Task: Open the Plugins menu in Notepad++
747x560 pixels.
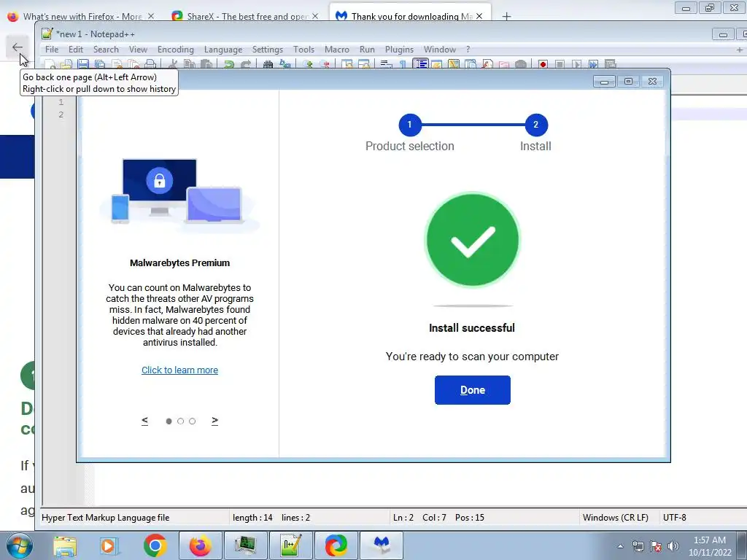Action: (x=399, y=50)
